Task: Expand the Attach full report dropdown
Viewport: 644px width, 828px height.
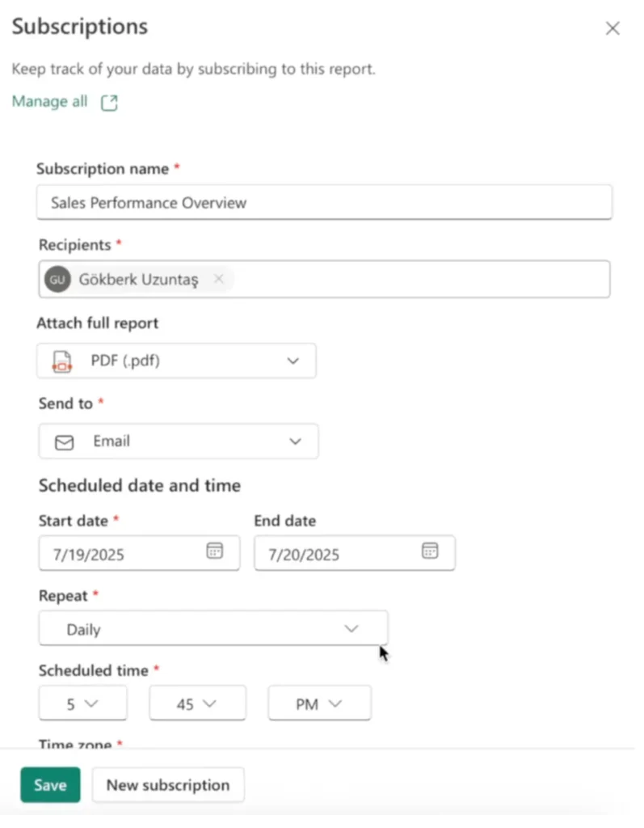Action: 293,361
